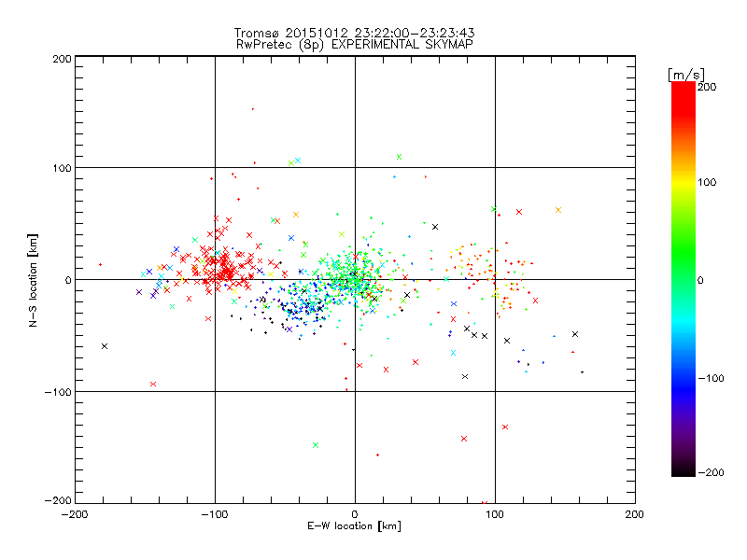Click the colorbar tick label "200"
This screenshot has height=560, width=747.
(707, 87)
